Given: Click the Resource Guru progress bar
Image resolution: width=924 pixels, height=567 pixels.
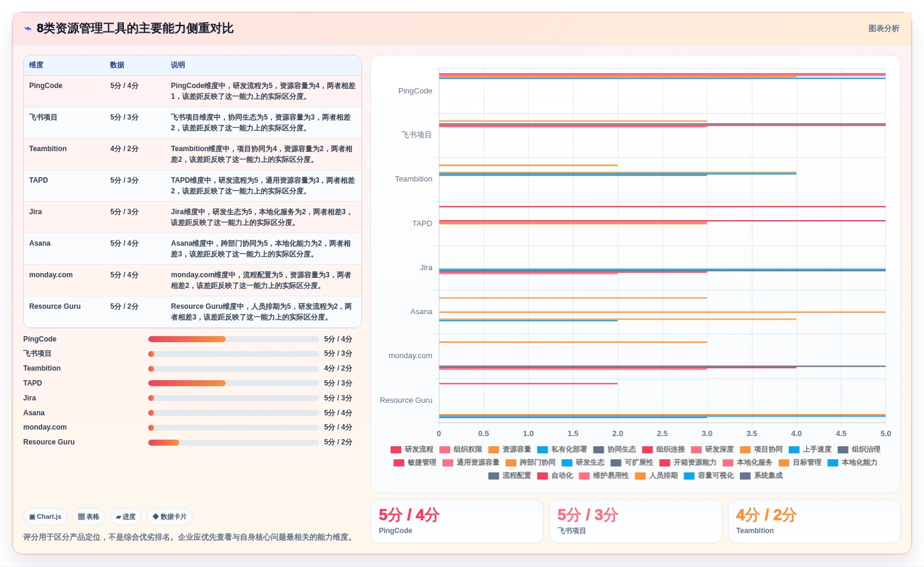Looking at the screenshot, I should 233,442.
